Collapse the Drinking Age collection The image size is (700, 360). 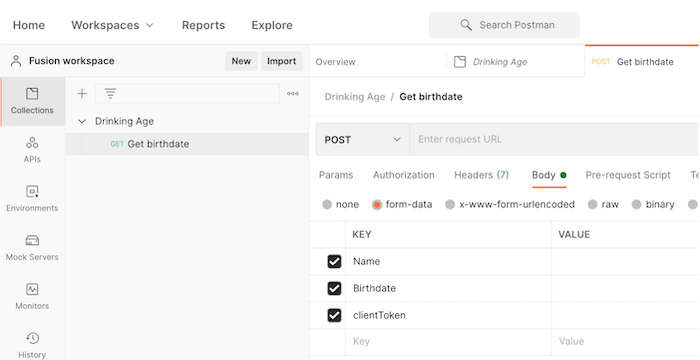(82, 121)
